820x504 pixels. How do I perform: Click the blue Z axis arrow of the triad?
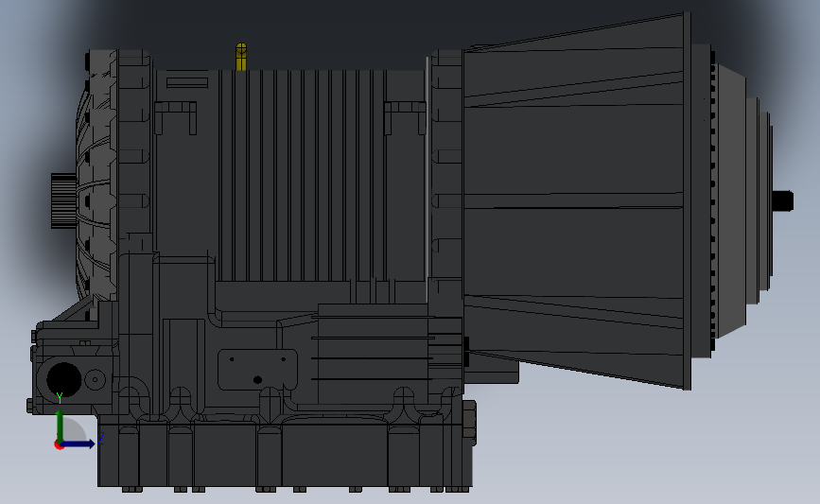(79, 443)
